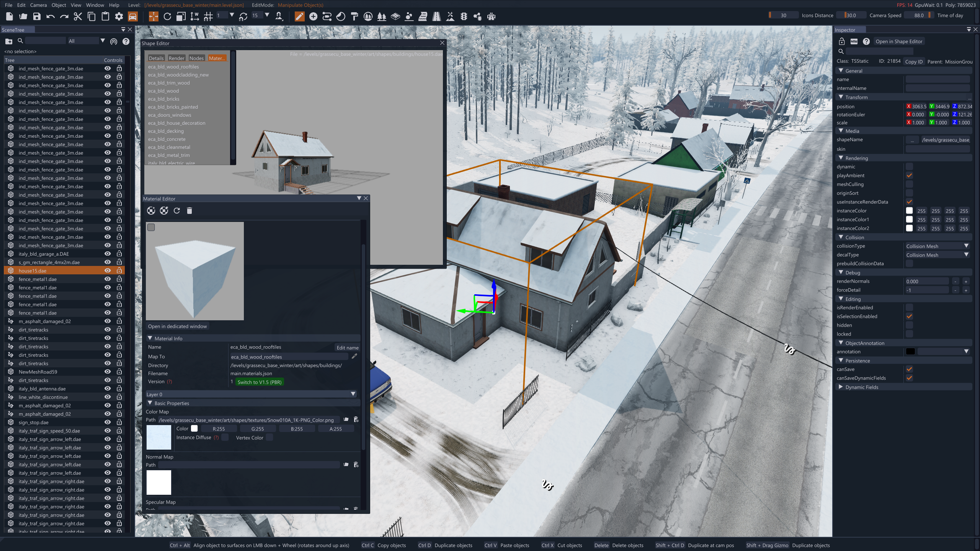This screenshot has height=551, width=980.
Task: Select the rotate object tool
Action: [167, 16]
